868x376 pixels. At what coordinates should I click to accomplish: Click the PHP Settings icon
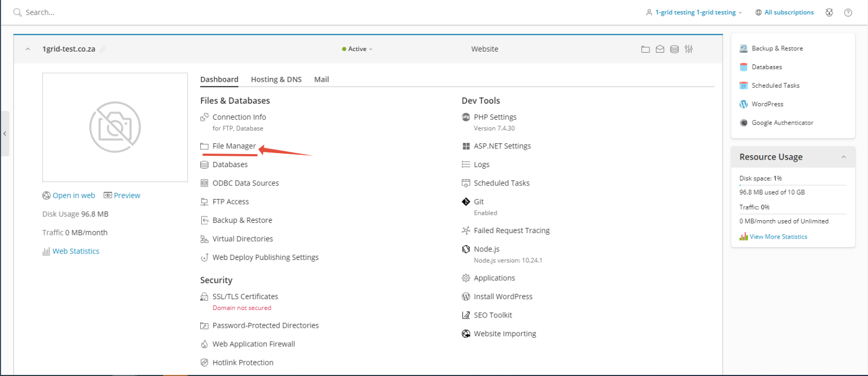466,117
